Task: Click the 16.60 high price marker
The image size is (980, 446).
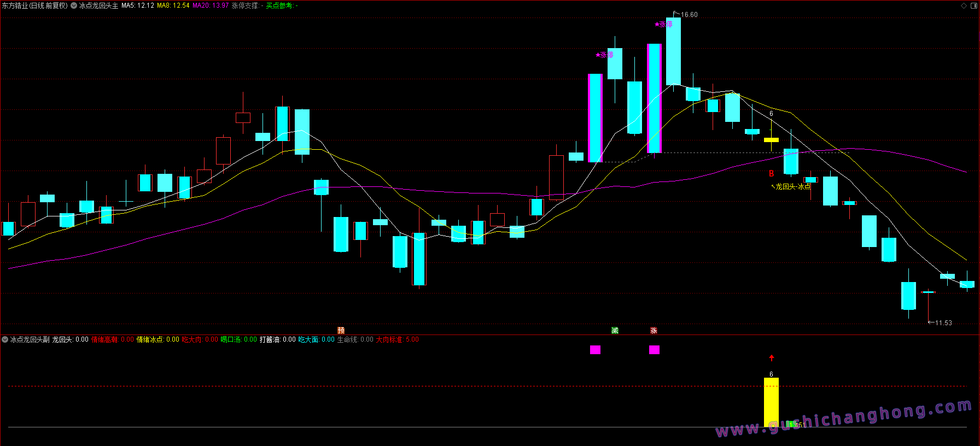Action: coord(689,15)
